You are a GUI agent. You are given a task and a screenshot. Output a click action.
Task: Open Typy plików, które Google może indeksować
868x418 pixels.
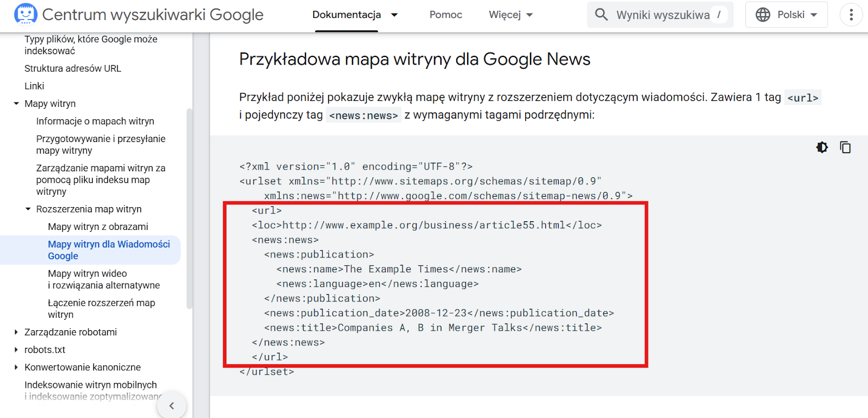91,45
